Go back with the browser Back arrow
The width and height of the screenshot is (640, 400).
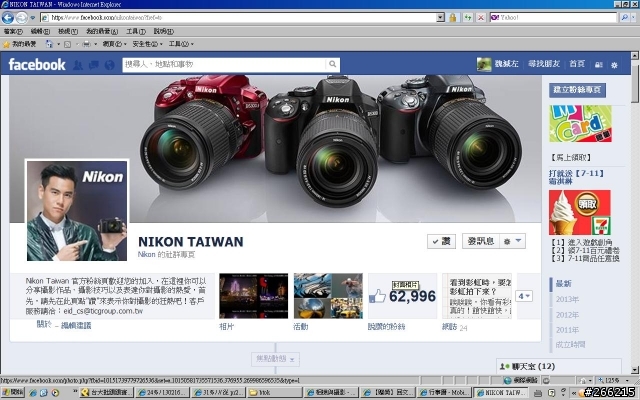[8, 18]
